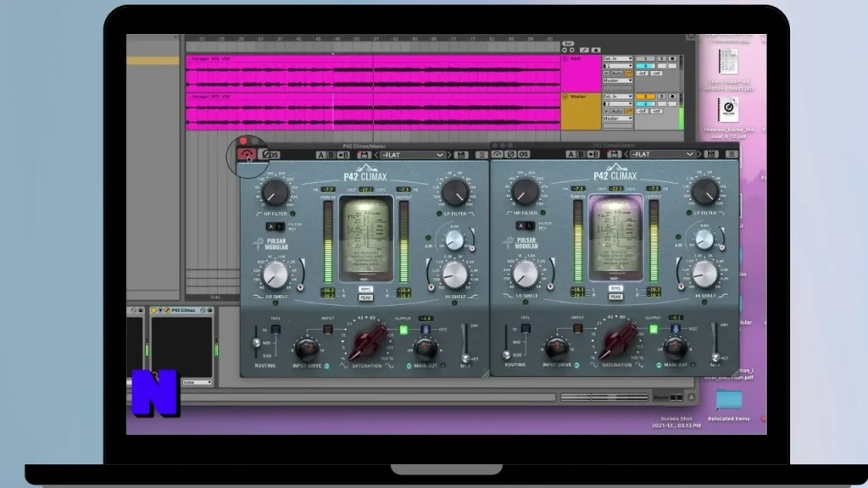Fold the Master track with round arrow

click(565, 97)
